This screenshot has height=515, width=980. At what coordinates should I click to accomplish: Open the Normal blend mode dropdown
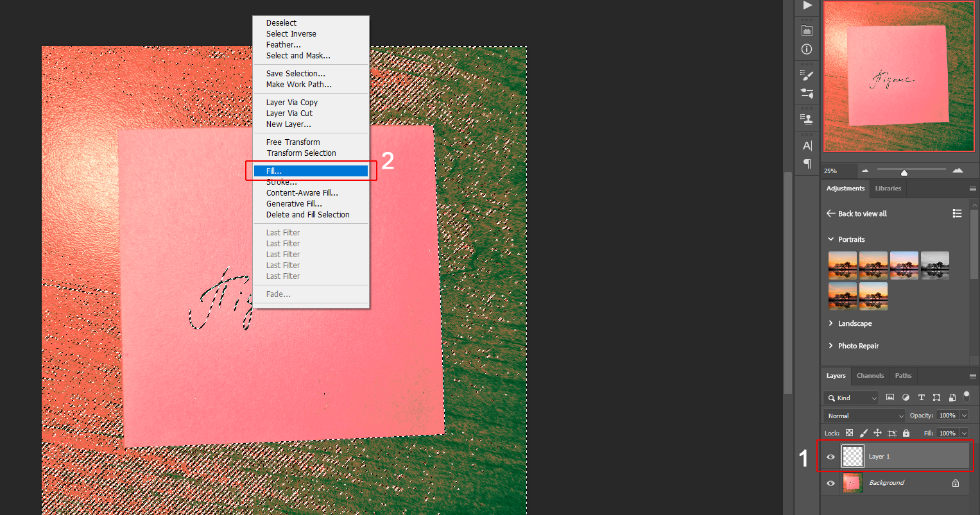pos(864,416)
